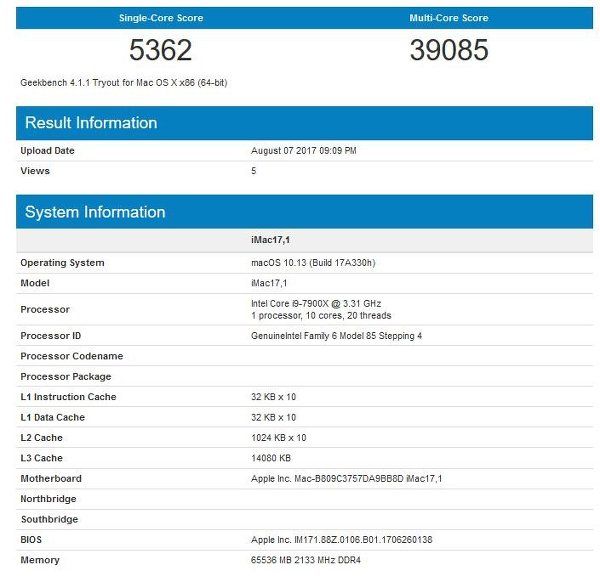The width and height of the screenshot is (600, 582).
Task: Click the Processor ID label
Action: pos(51,336)
